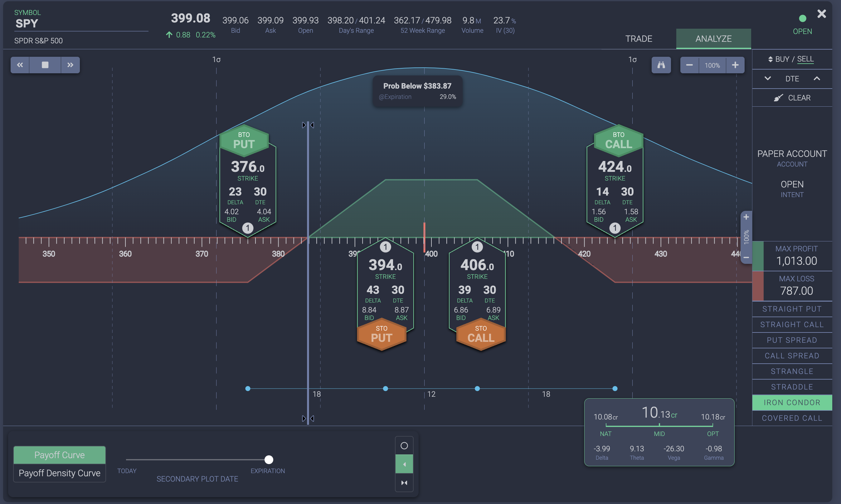Click the circle indicator icon above the arrows
The width and height of the screenshot is (841, 504).
(404, 445)
